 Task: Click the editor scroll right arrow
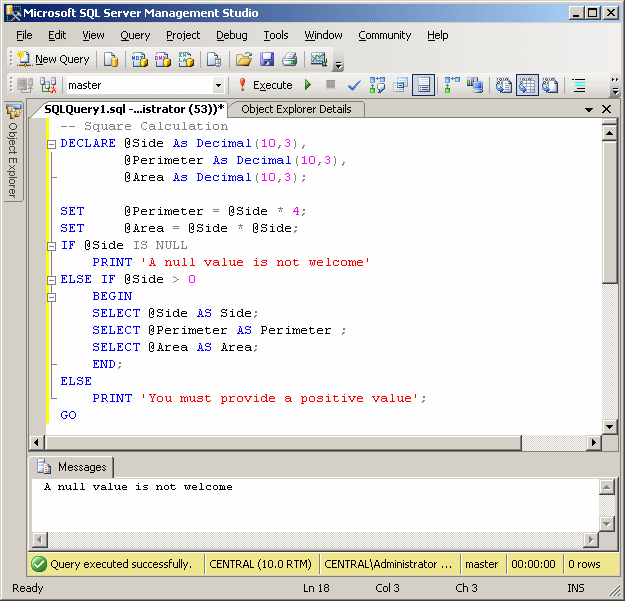pyautogui.click(x=594, y=442)
